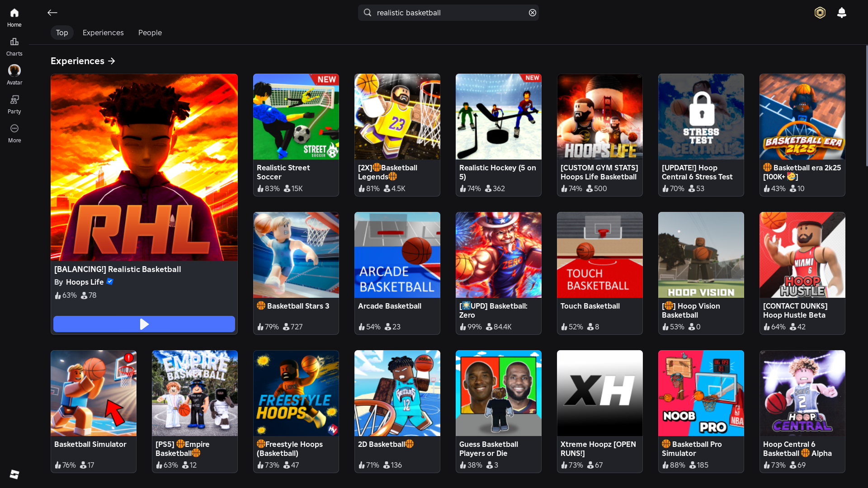Screen dimensions: 868x488
Task: Open Hoop Central 6 Stress Test thumbnail
Action: pos(701,117)
